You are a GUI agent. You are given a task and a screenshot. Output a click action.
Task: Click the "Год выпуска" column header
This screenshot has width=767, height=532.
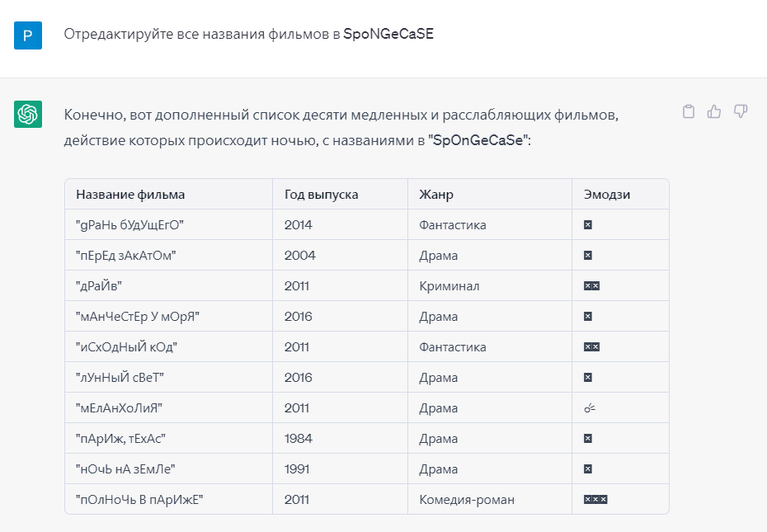click(x=321, y=195)
